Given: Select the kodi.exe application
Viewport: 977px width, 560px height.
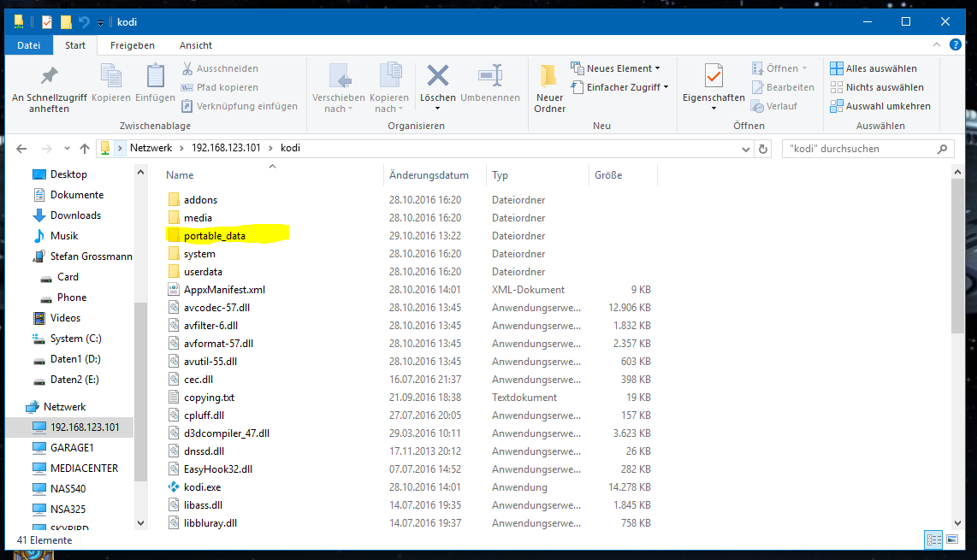Looking at the screenshot, I should 202,487.
